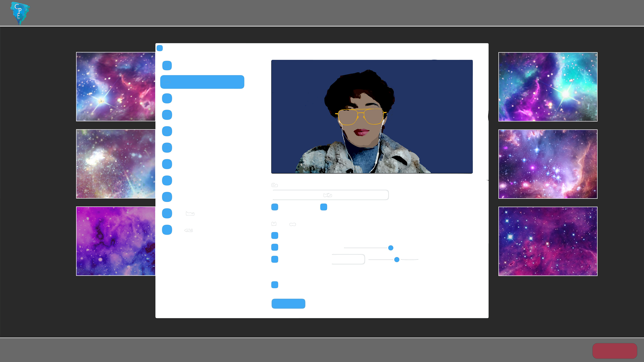This screenshot has height=362, width=644.
Task: Select the top-right galaxy background thumbnail
Action: pos(548,87)
